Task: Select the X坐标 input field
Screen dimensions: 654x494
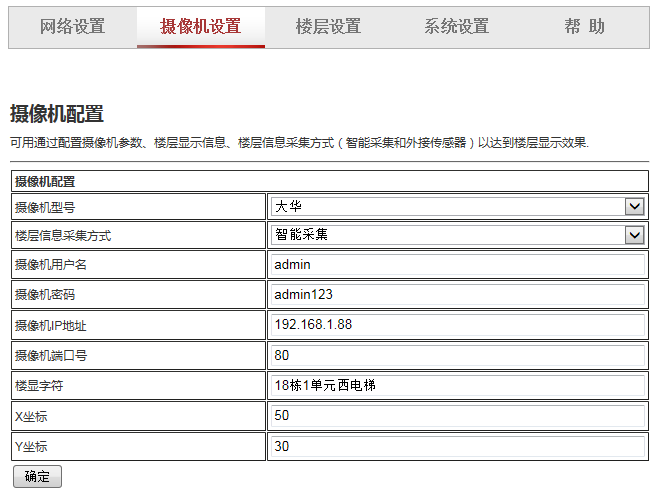Action: (x=458, y=416)
